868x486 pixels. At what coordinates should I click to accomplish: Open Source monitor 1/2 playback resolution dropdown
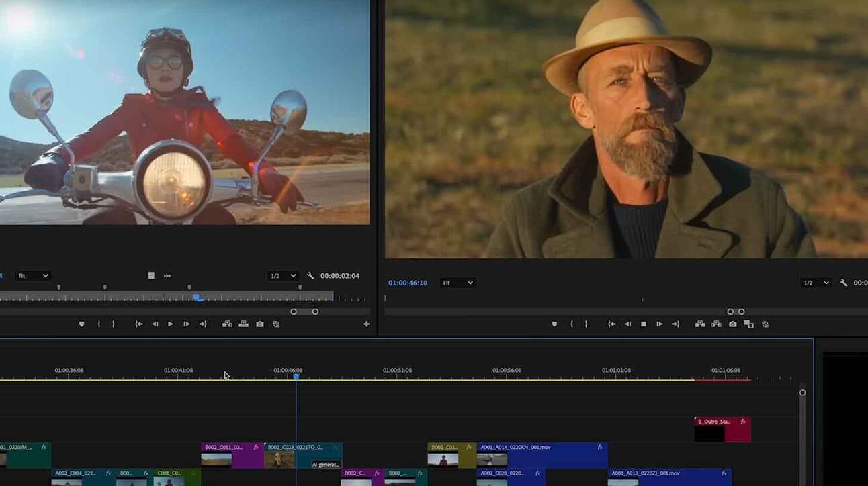tap(283, 276)
